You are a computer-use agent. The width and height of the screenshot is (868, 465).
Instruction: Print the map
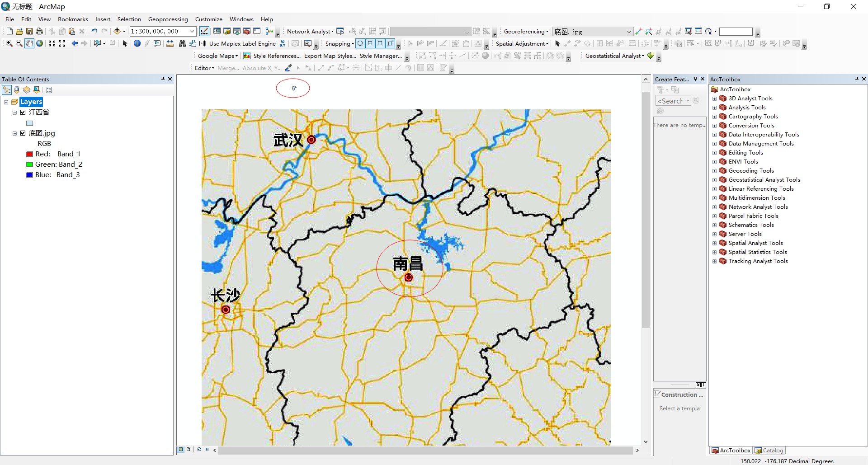pyautogui.click(x=39, y=31)
